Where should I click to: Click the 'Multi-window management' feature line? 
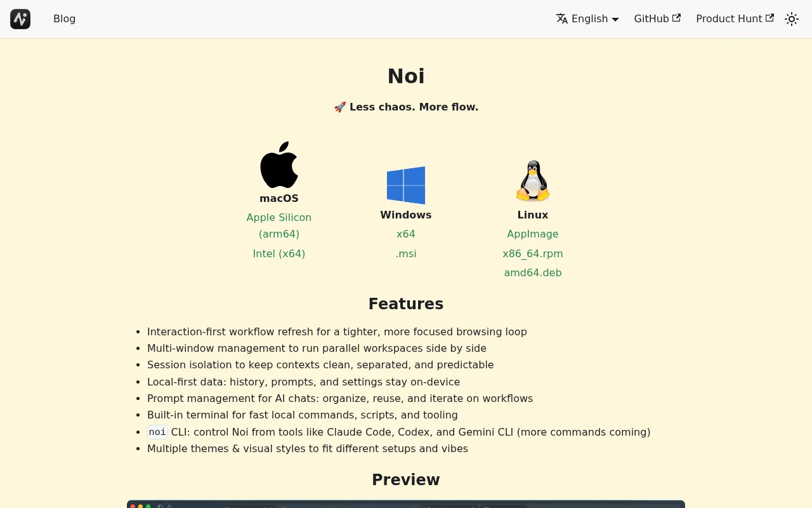coord(317,348)
